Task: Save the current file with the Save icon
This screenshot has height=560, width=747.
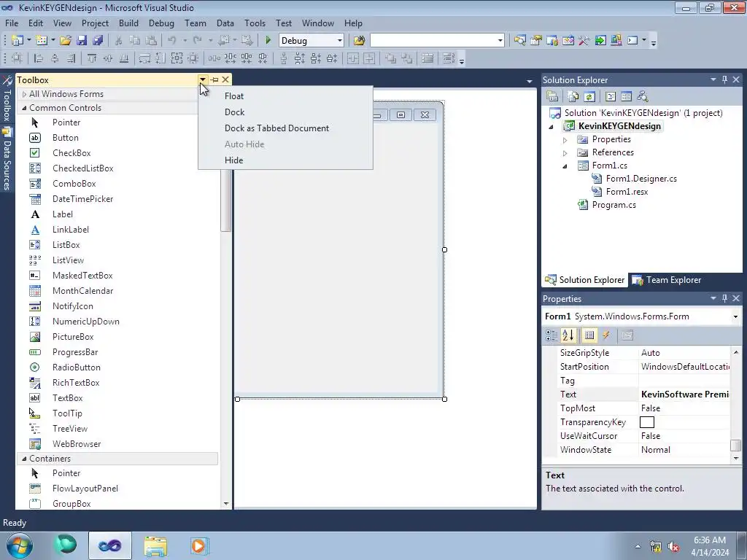Action: click(x=82, y=41)
